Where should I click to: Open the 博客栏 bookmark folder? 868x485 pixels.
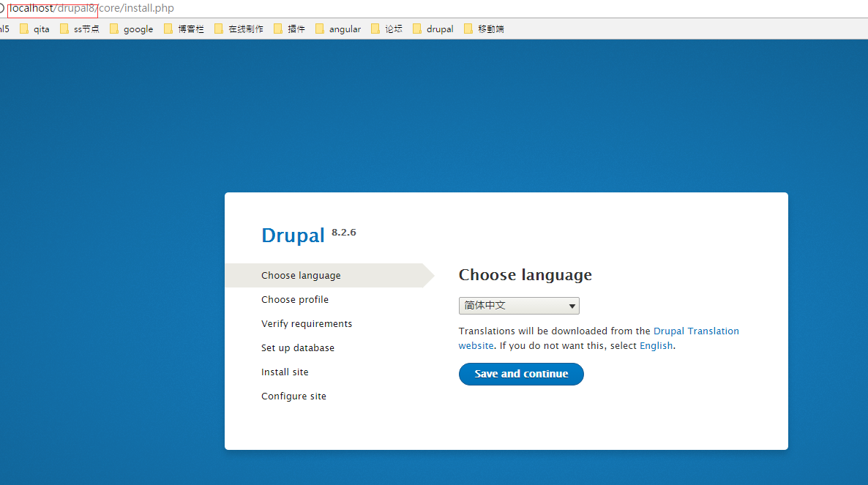pyautogui.click(x=184, y=29)
